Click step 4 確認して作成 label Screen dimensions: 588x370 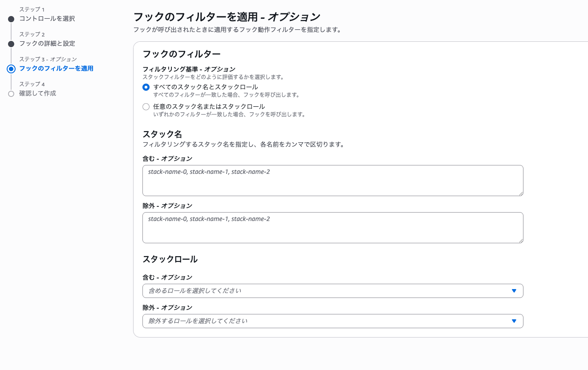37,93
